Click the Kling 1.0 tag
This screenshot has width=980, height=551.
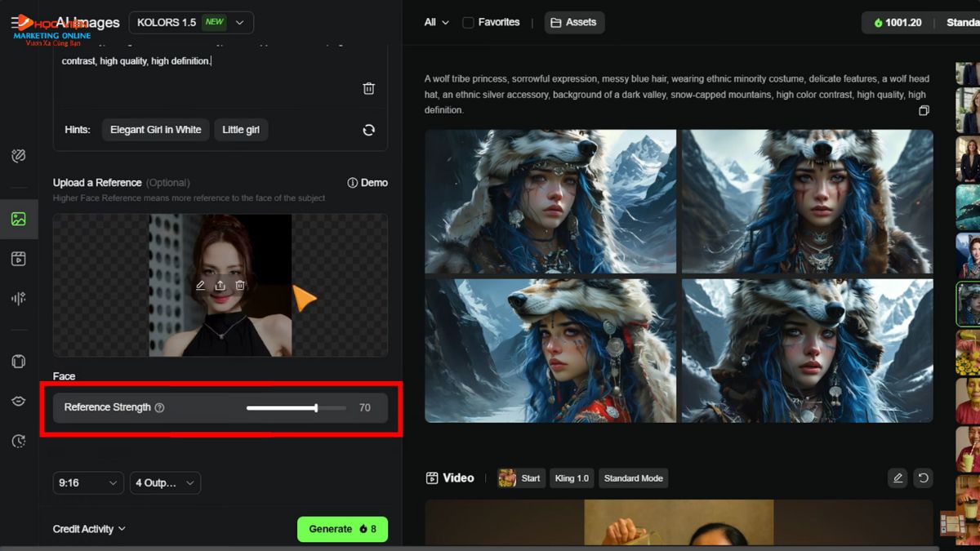[572, 478]
